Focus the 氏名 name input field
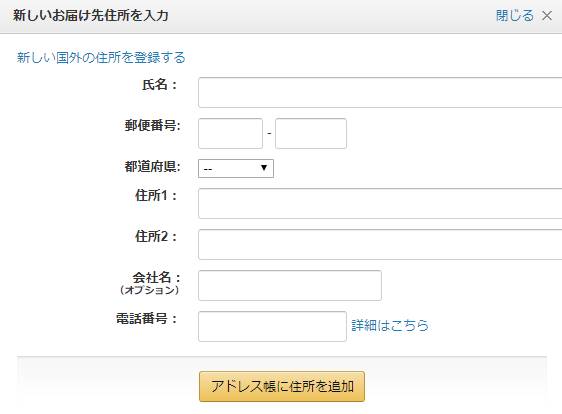Screen dimensions: 562x414 click(380, 92)
